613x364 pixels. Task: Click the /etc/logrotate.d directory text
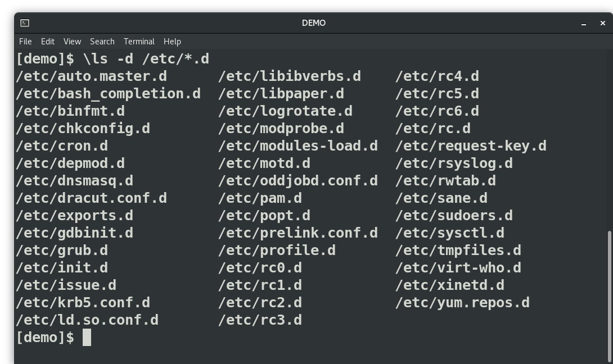(285, 111)
